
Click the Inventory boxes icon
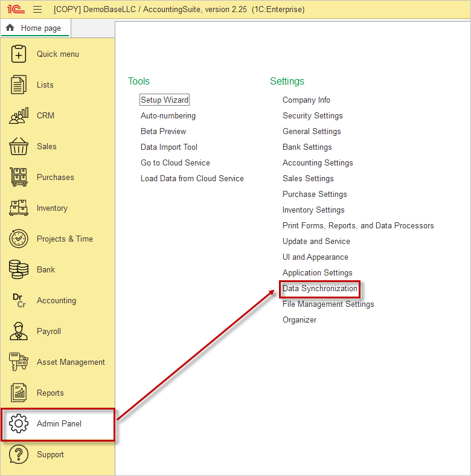(x=19, y=208)
